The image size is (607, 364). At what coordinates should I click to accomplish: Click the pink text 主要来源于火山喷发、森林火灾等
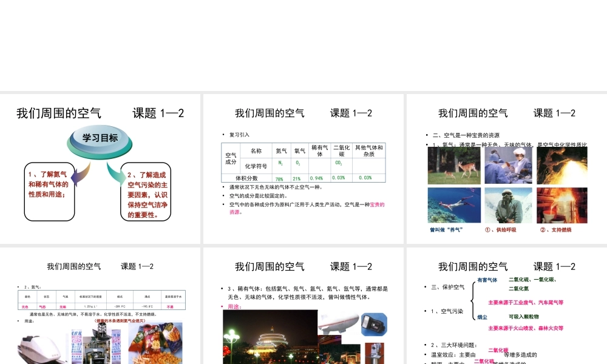click(x=526, y=328)
